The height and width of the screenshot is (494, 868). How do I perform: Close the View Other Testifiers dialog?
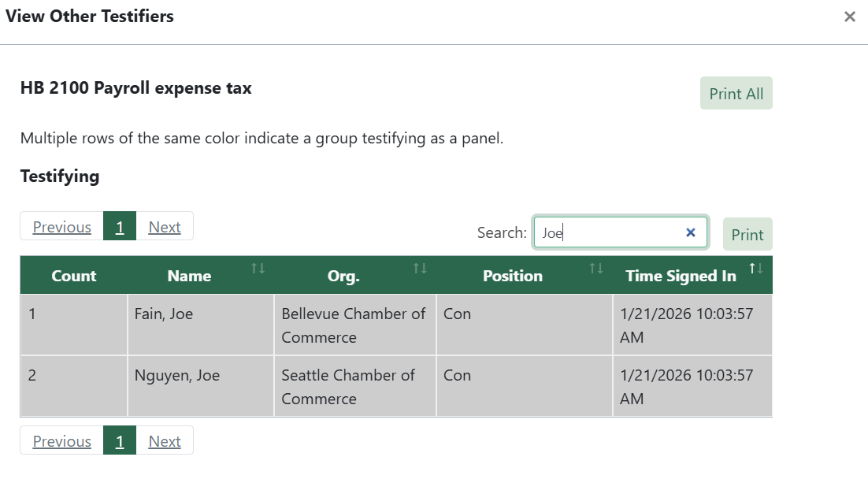pyautogui.click(x=849, y=17)
